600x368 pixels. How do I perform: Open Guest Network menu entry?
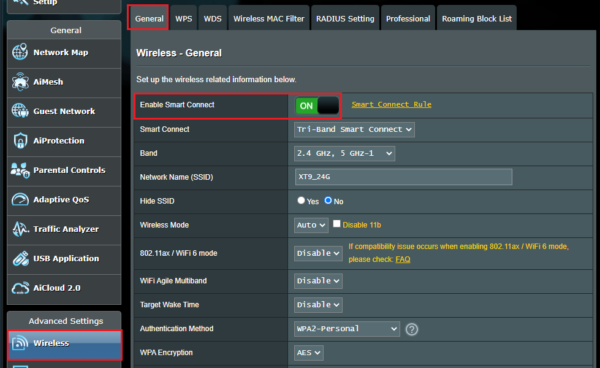(64, 112)
